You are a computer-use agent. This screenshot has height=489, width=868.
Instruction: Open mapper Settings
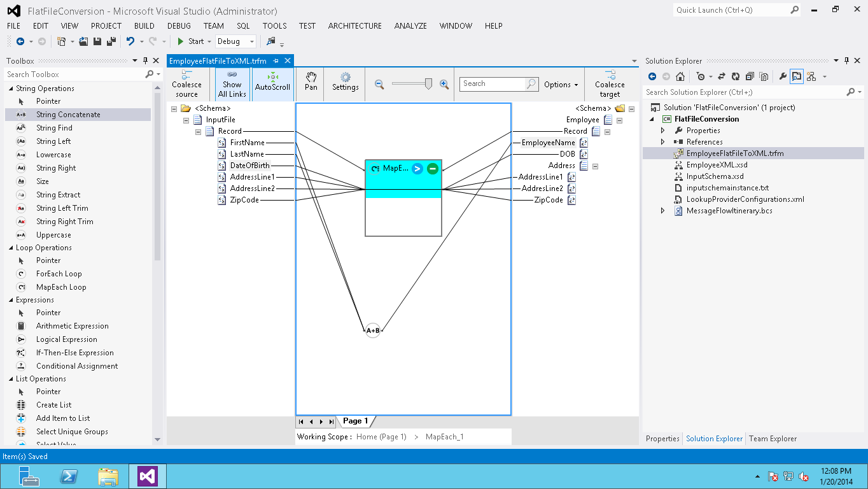click(x=346, y=81)
